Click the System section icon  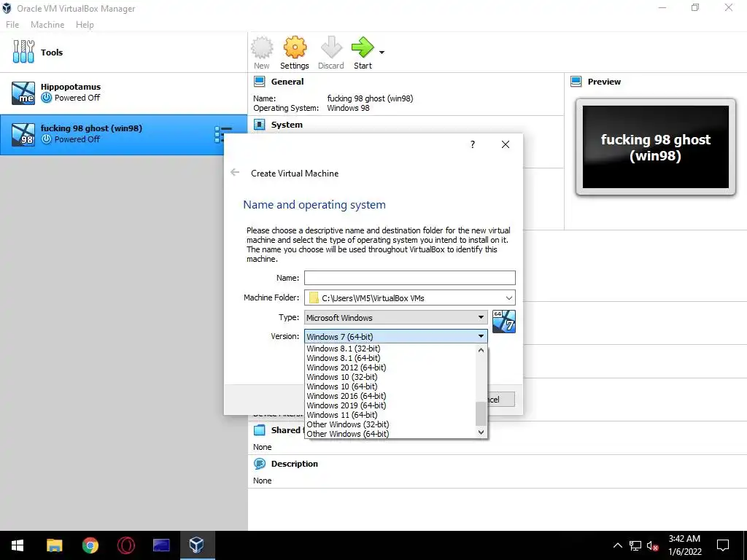pos(260,125)
